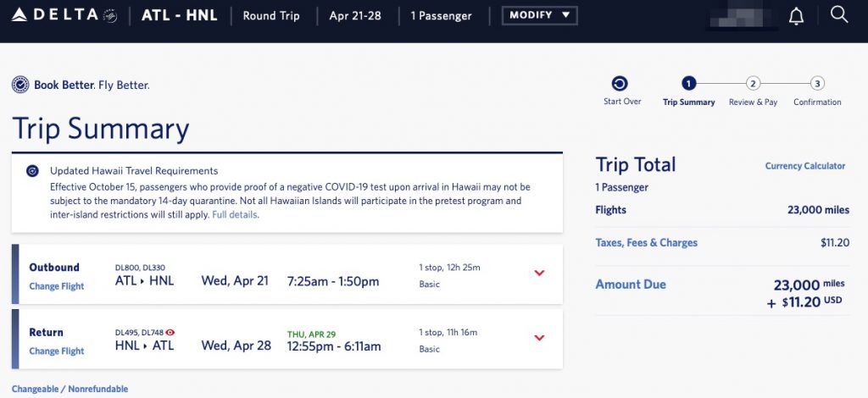The width and height of the screenshot is (868, 398).
Task: Click Change Flight under Outbound
Action: point(57,286)
